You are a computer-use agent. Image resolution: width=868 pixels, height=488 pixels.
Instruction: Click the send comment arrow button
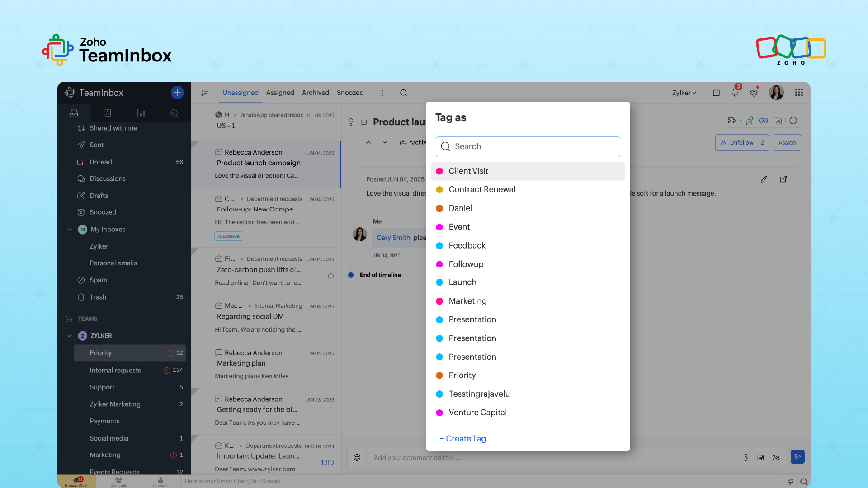(x=797, y=457)
